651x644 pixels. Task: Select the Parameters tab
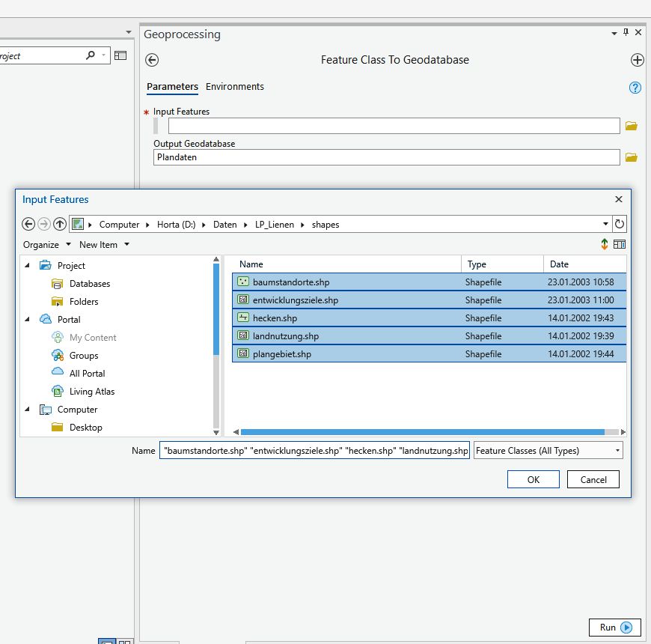tap(172, 87)
